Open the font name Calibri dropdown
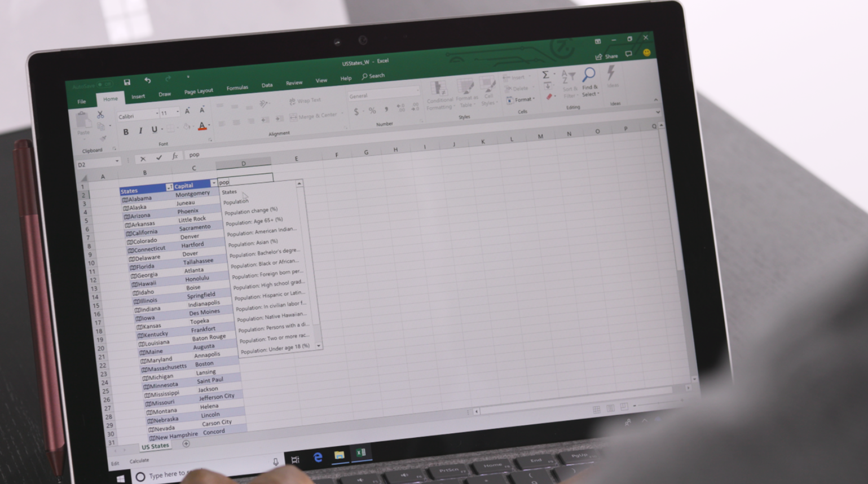868x484 pixels. [157, 114]
